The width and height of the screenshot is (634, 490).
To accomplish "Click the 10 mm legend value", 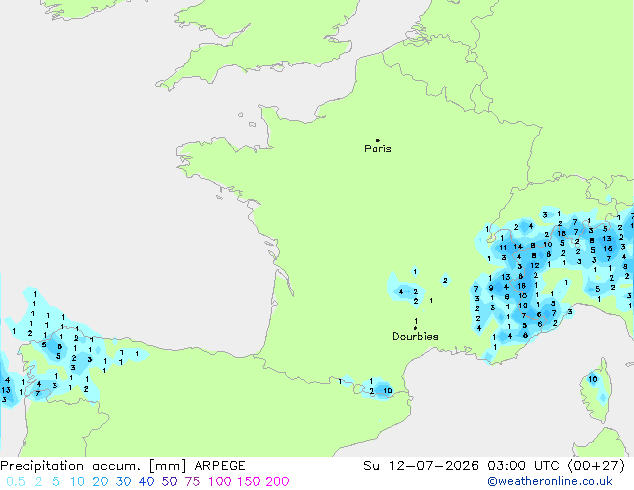I will click(x=77, y=482).
